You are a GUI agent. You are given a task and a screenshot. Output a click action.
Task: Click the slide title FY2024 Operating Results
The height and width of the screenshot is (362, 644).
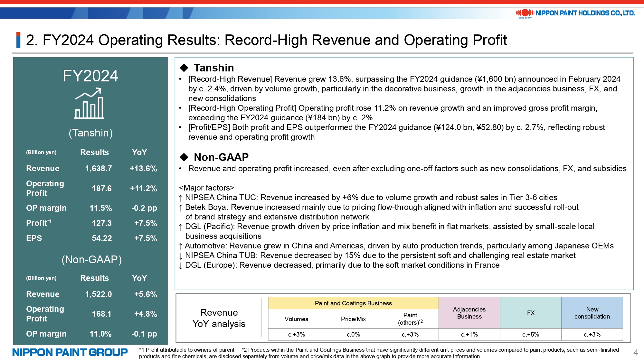266,40
